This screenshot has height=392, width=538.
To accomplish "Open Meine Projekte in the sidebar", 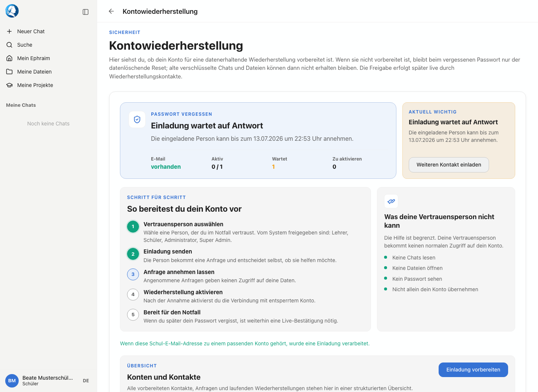I will (x=49, y=85).
